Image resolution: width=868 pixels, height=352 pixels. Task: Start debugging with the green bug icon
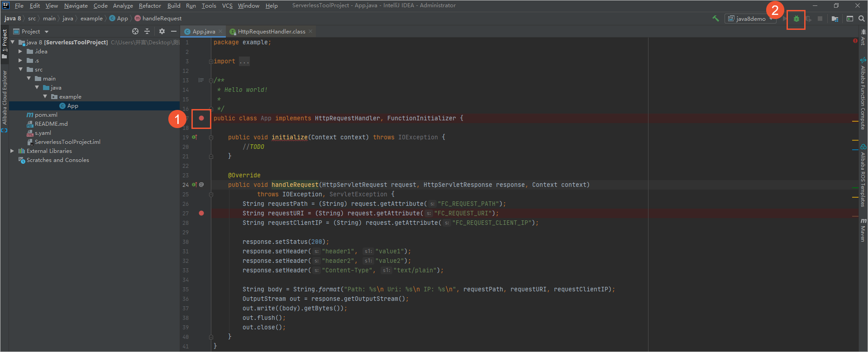796,19
